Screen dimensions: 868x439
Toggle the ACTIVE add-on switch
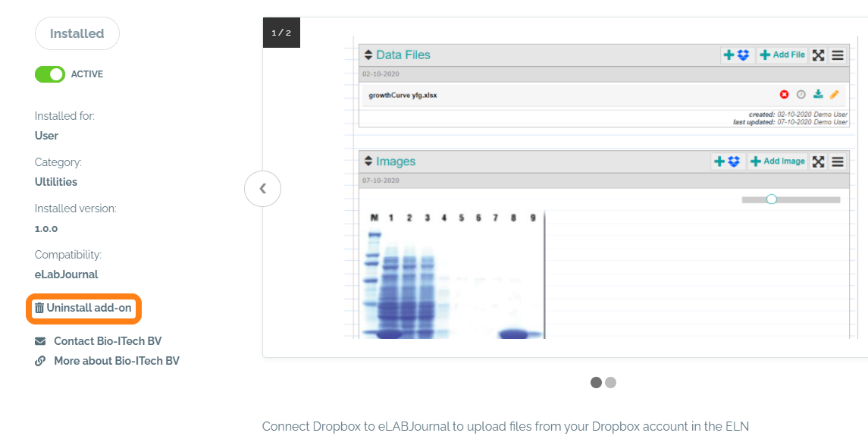[x=50, y=74]
